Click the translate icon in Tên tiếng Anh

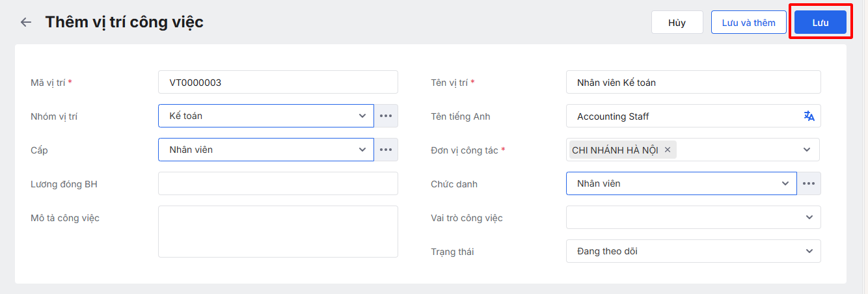click(x=809, y=116)
